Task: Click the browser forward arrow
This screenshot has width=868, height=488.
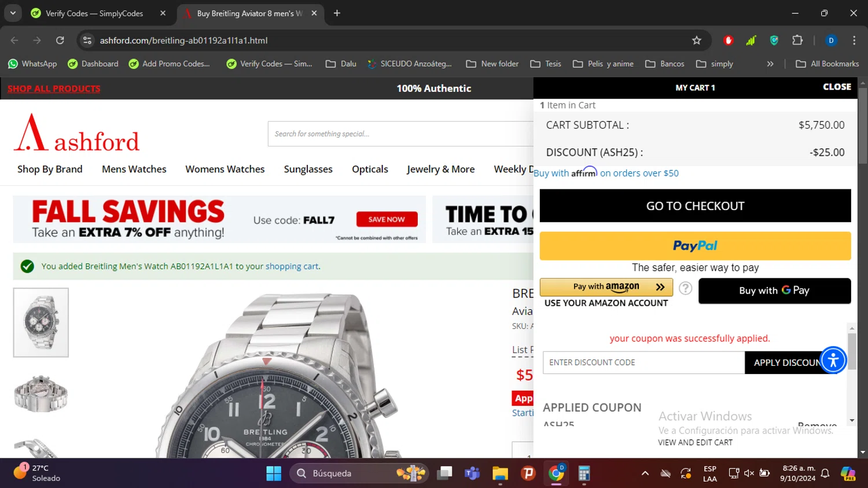Action: tap(37, 41)
